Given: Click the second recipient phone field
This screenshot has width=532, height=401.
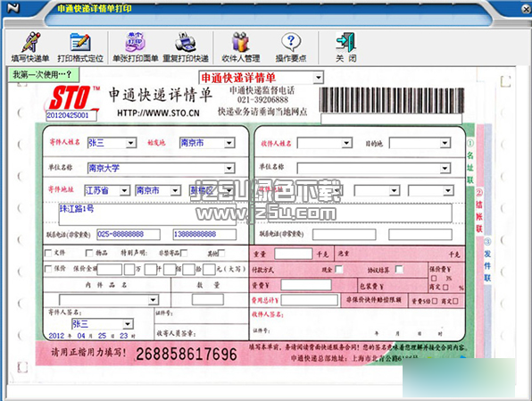Looking at the screenshot, I should click(x=420, y=234).
